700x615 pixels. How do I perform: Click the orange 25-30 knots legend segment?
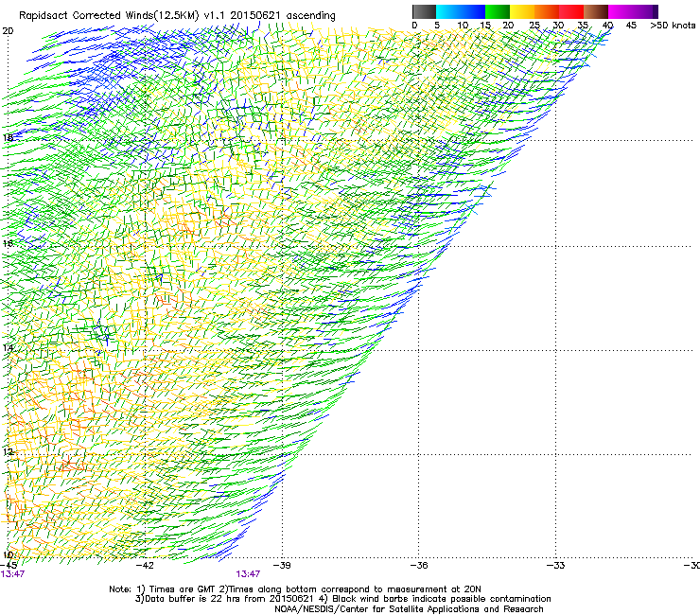pyautogui.click(x=547, y=11)
